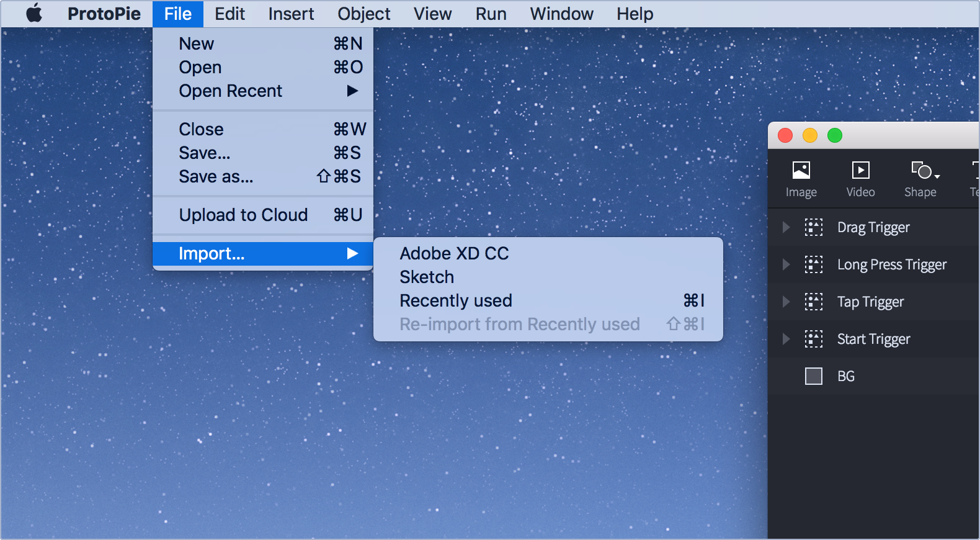Open the Help menu

tap(635, 14)
